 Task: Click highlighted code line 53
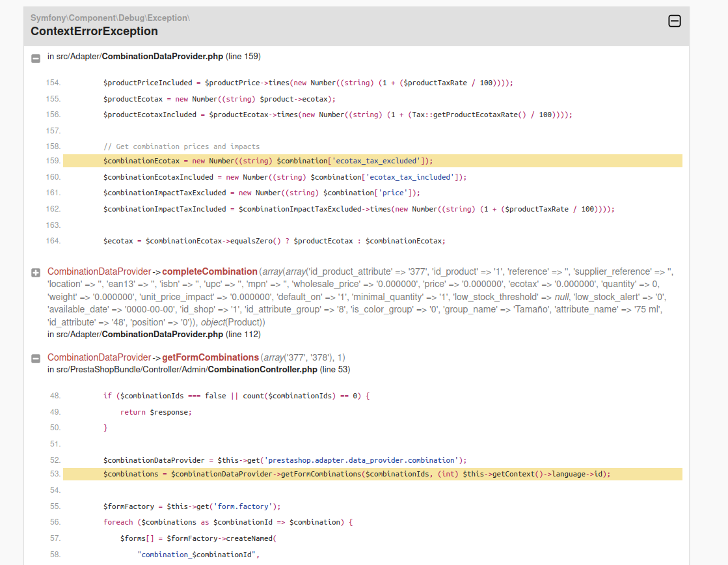point(372,474)
